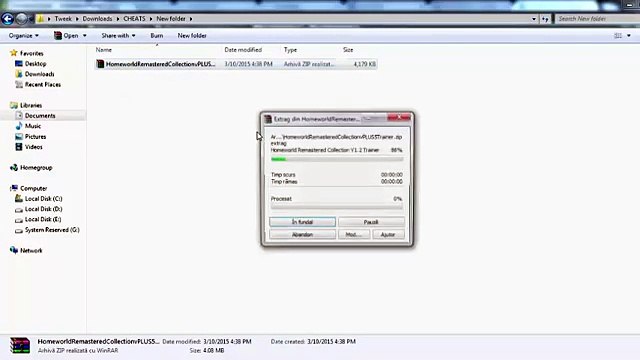Open the address bar history dropdown
The width and height of the screenshot is (640, 360).
click(x=534, y=19)
